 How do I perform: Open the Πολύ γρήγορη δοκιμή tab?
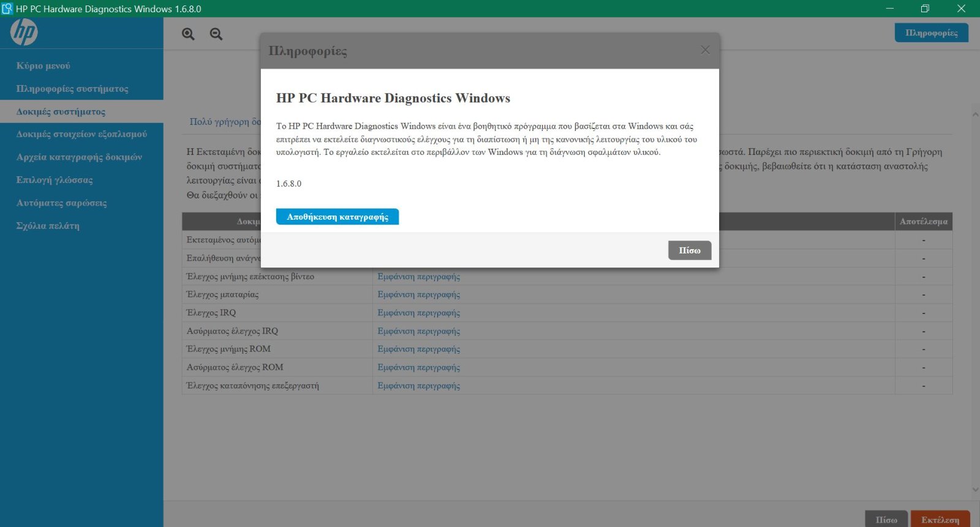pyautogui.click(x=225, y=121)
